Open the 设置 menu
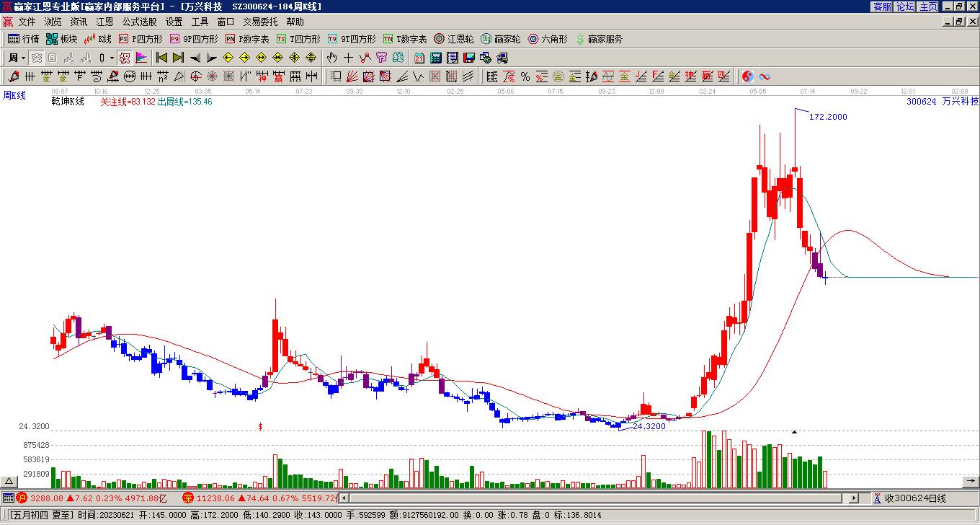The image size is (980, 525). tap(174, 22)
